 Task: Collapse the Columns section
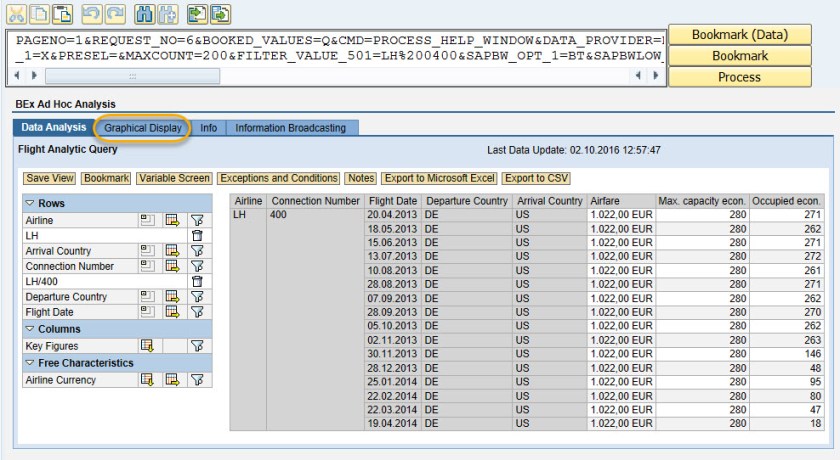tap(31, 329)
